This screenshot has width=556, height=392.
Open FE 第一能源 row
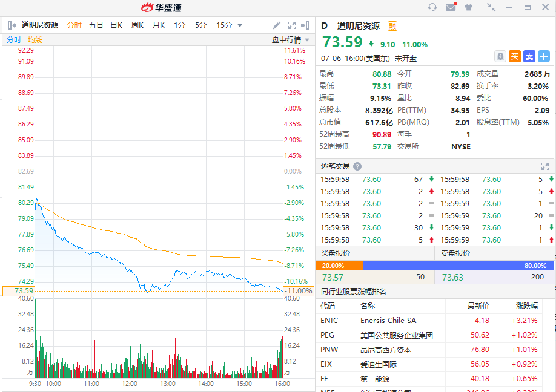tap(429, 379)
